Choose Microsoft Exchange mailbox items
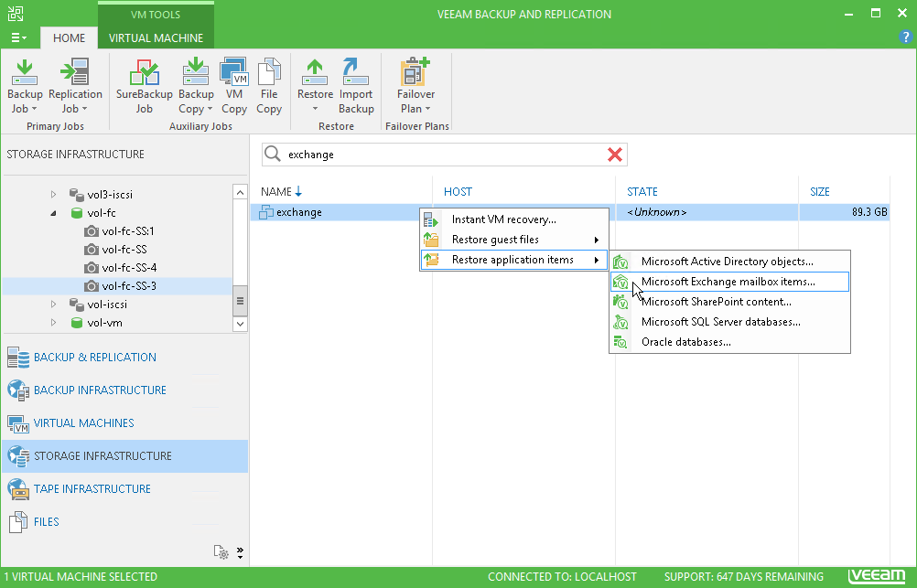The width and height of the screenshot is (917, 588). 730,281
